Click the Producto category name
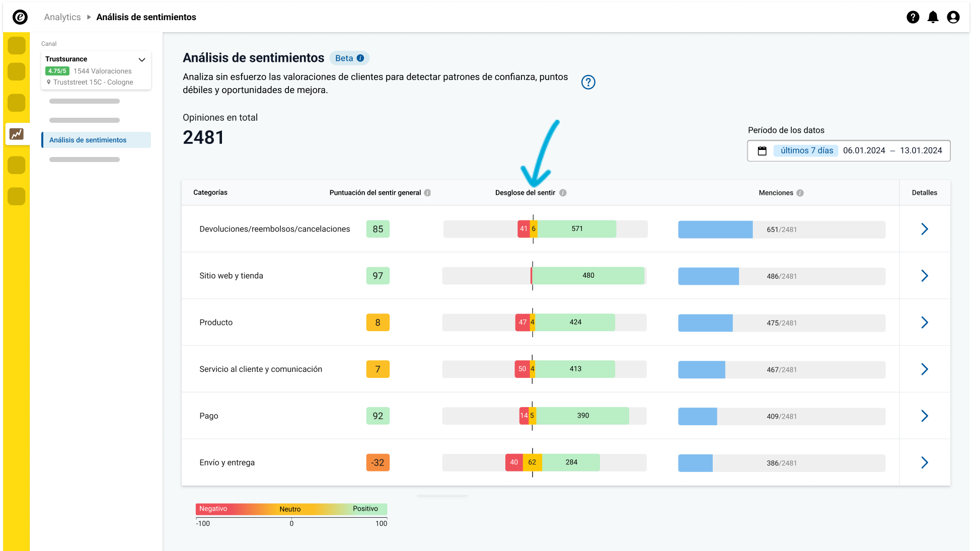The height and width of the screenshot is (551, 980). (x=216, y=323)
